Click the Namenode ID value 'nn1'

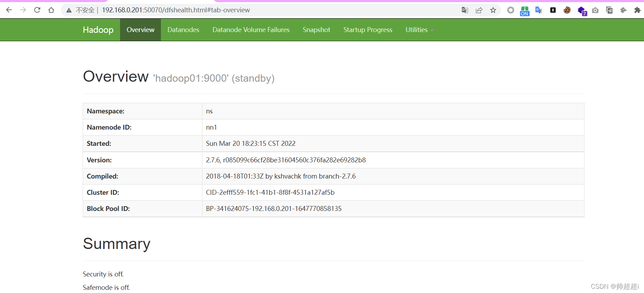tap(211, 127)
